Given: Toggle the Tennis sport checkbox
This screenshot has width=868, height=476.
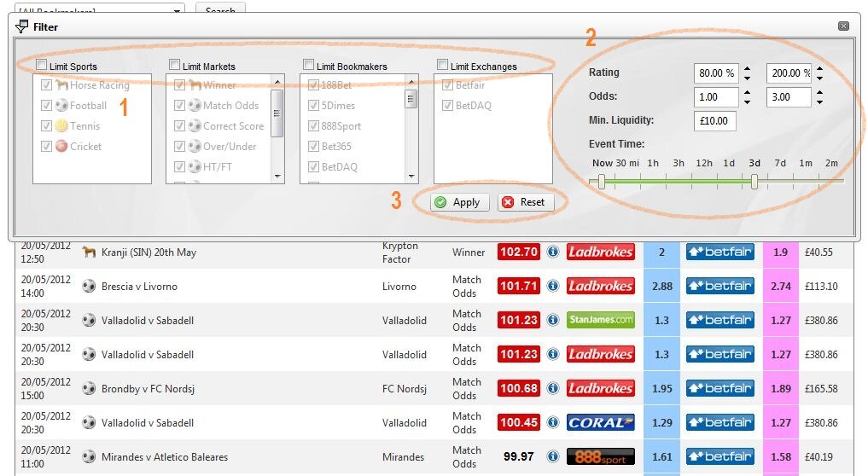Looking at the screenshot, I should click(x=46, y=125).
